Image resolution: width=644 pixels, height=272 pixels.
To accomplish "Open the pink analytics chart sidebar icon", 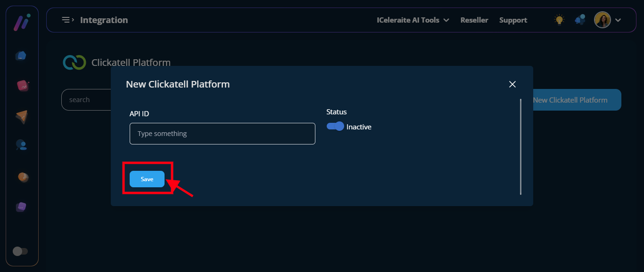I will pyautogui.click(x=22, y=86).
